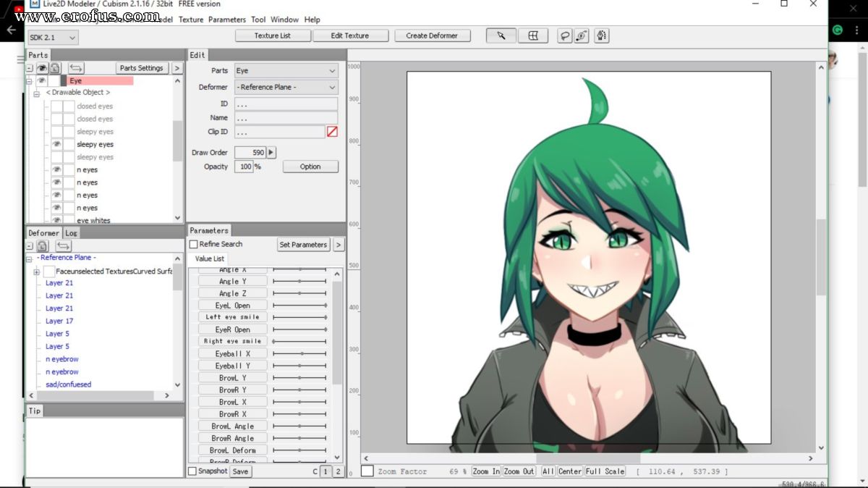Click the Option button

pos(310,167)
